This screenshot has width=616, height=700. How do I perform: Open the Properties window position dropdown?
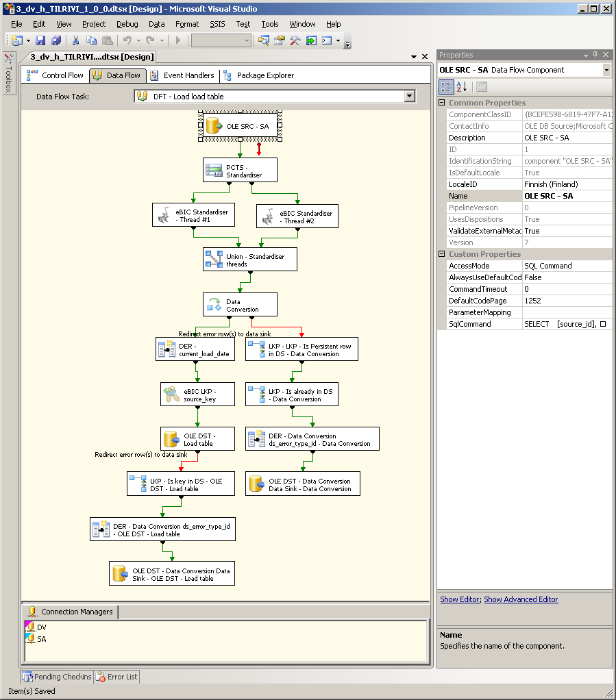pyautogui.click(x=586, y=55)
